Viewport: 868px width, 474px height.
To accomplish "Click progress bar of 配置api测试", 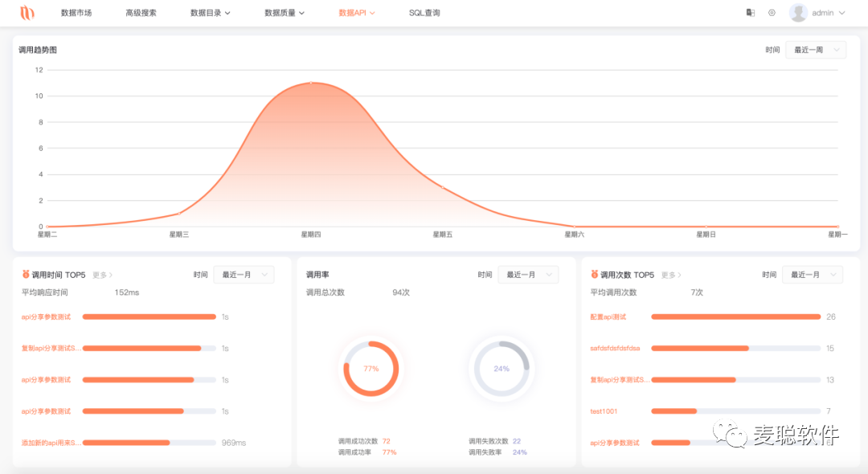I will (735, 317).
